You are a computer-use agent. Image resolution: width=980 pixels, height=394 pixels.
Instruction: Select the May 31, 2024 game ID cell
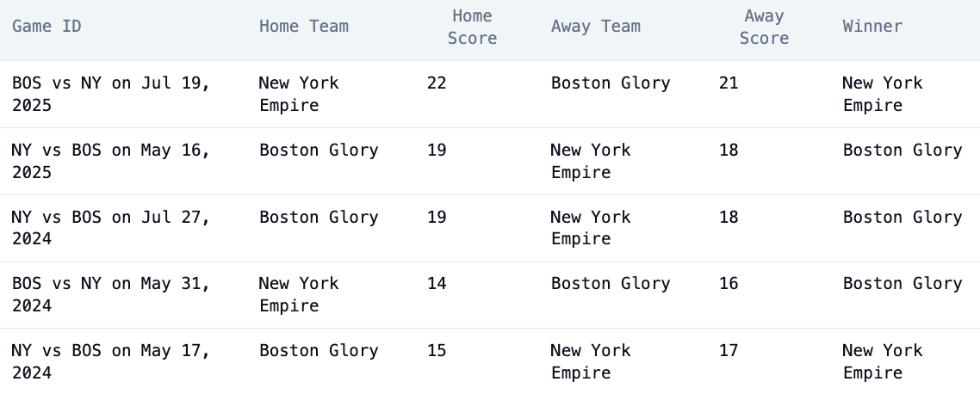pos(111,294)
